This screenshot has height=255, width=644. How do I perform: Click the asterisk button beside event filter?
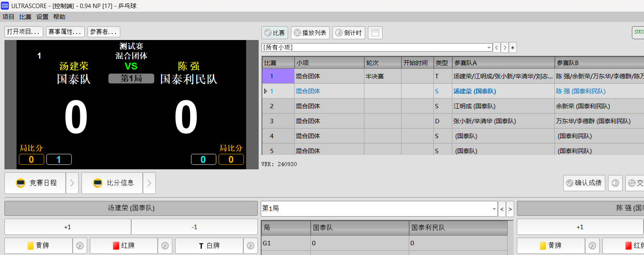click(512, 48)
